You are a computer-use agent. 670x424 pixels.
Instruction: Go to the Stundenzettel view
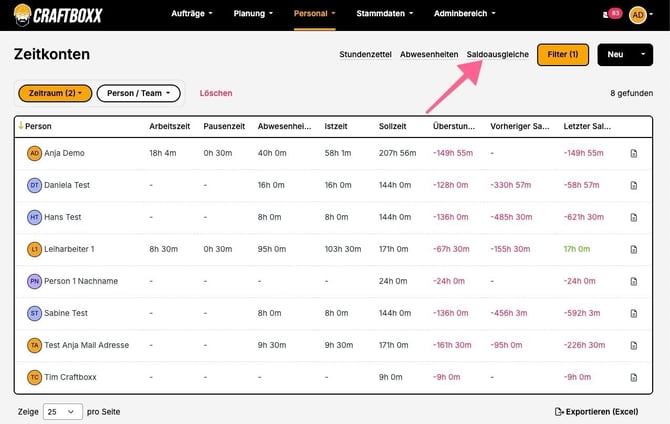365,55
